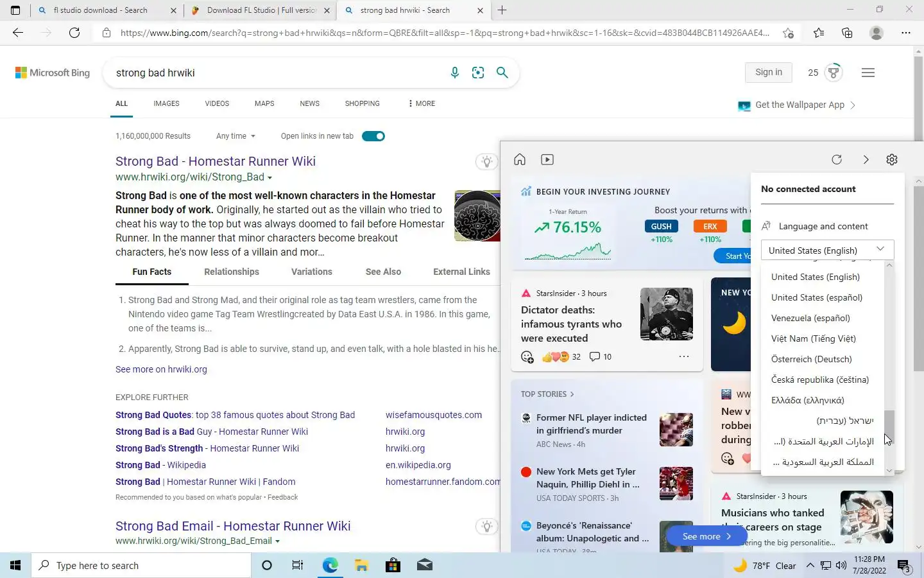Open Mail app from taskbar
Viewport: 924px width, 578px height.
click(424, 565)
